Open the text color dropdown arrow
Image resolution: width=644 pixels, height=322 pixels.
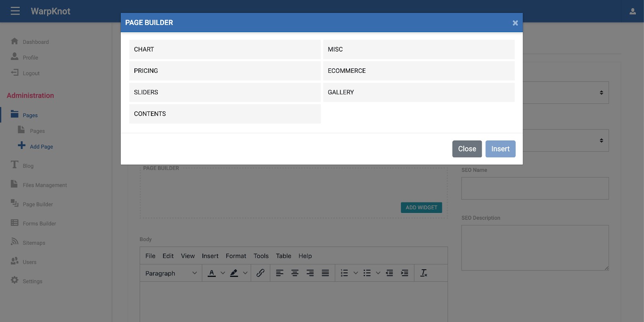click(x=223, y=273)
